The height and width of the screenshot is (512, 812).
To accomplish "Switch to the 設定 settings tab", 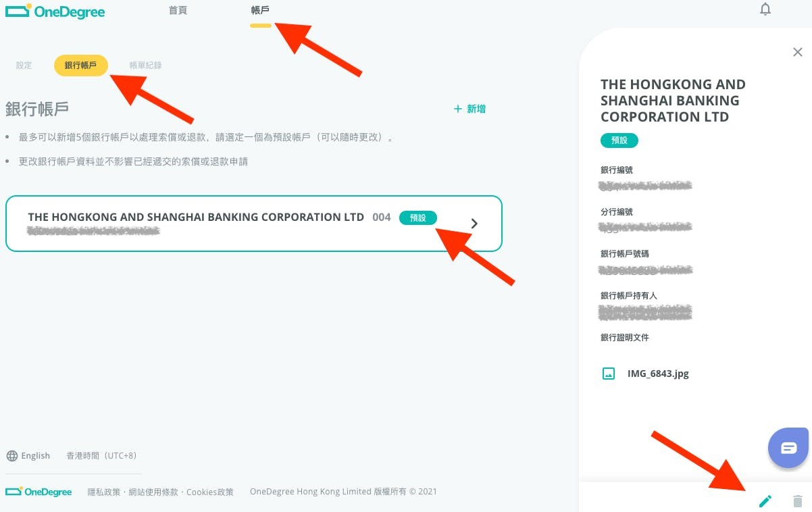I will [x=24, y=66].
